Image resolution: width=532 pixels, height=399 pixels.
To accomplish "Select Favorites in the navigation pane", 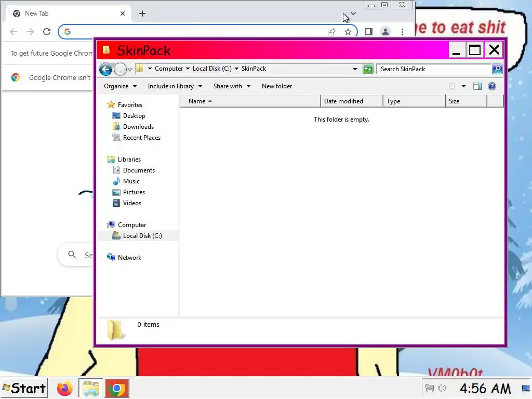I will (x=130, y=105).
